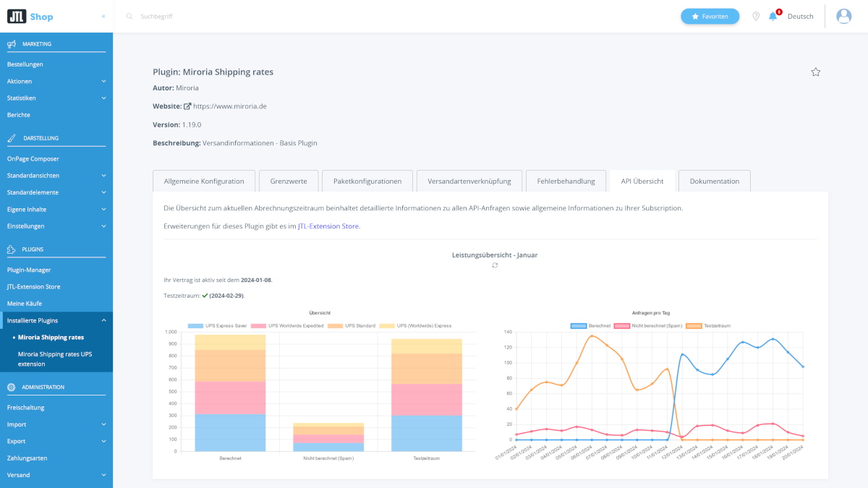Screen dimensions: 868x488
Task: Change language via Deutsch selector
Action: (800, 16)
